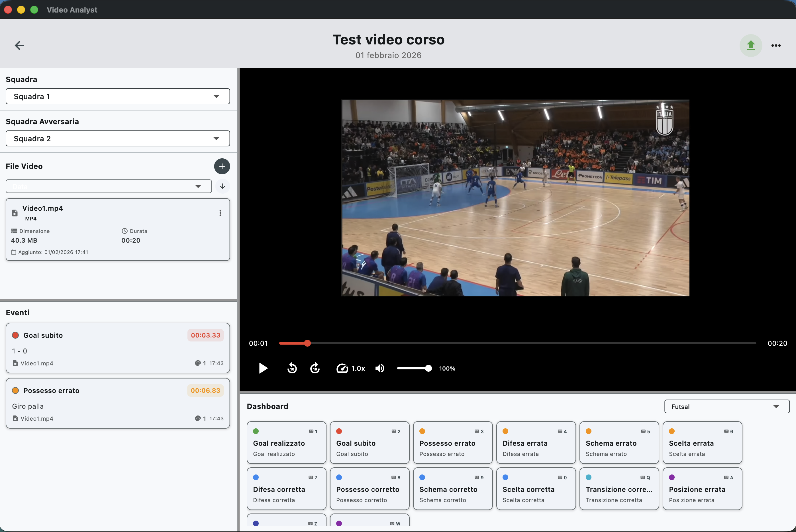Viewport: 796px width, 532px height.
Task: Select the Video1.mp4 file card
Action: pyautogui.click(x=118, y=230)
